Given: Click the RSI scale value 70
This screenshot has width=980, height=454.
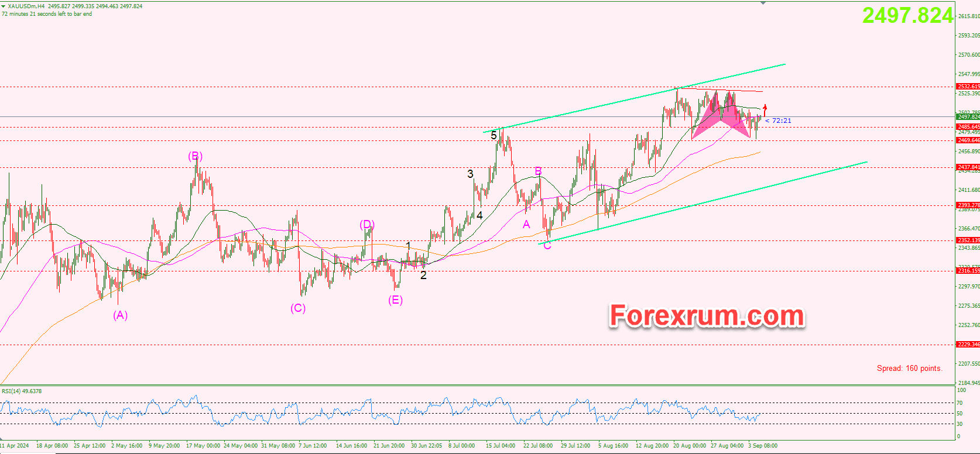Looking at the screenshot, I should [960, 403].
